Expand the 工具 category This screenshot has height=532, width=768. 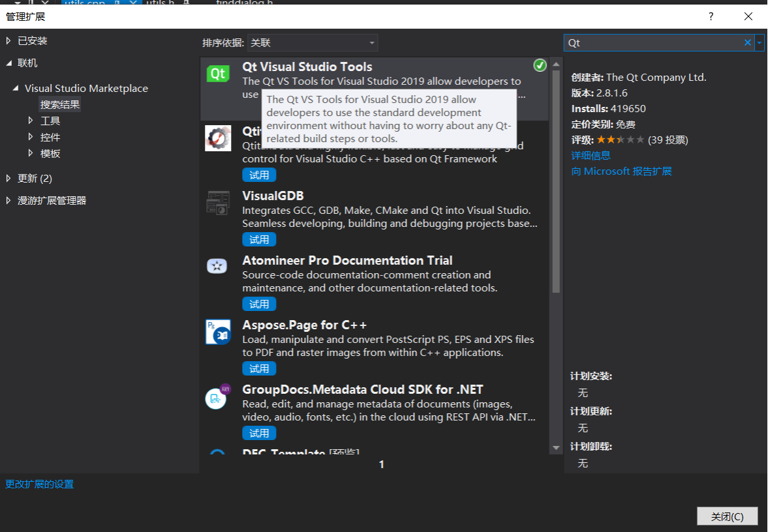tap(31, 121)
